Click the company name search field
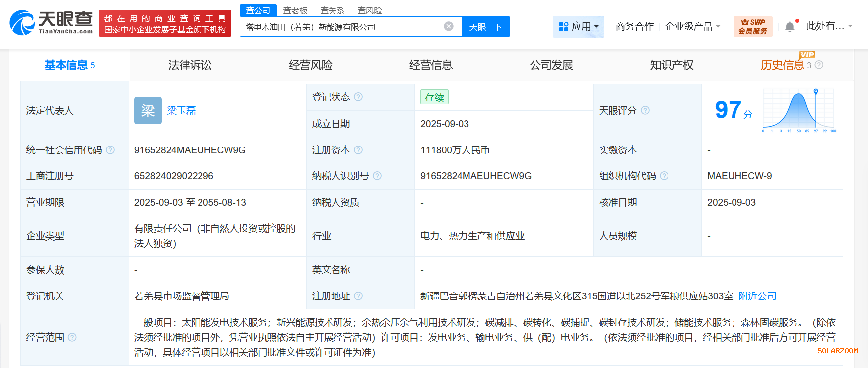 pyautogui.click(x=340, y=27)
